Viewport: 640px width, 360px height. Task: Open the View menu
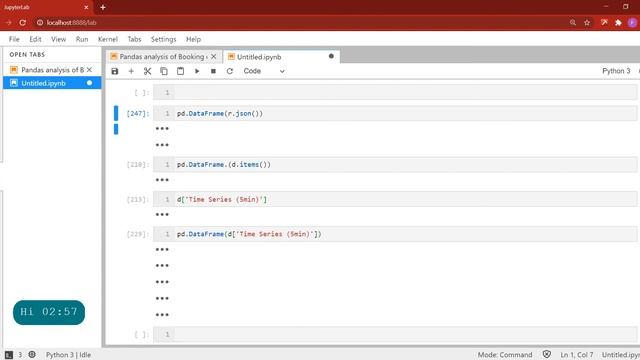(x=58, y=39)
